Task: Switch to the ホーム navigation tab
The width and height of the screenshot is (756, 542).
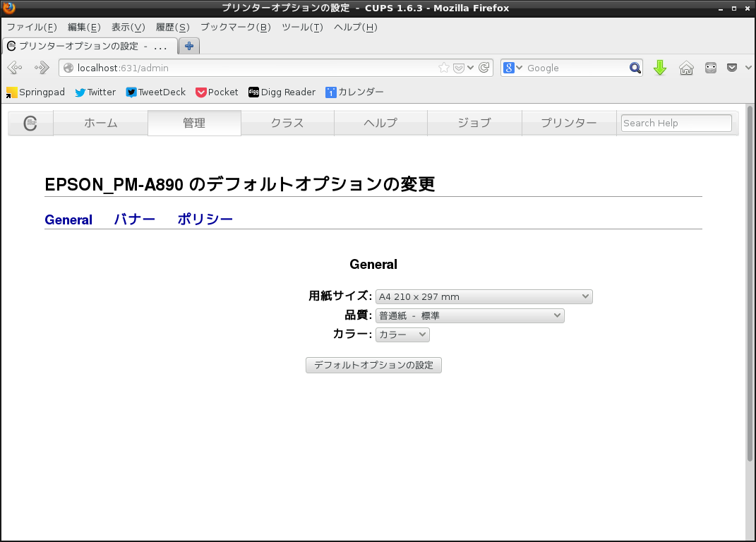Action: tap(101, 124)
